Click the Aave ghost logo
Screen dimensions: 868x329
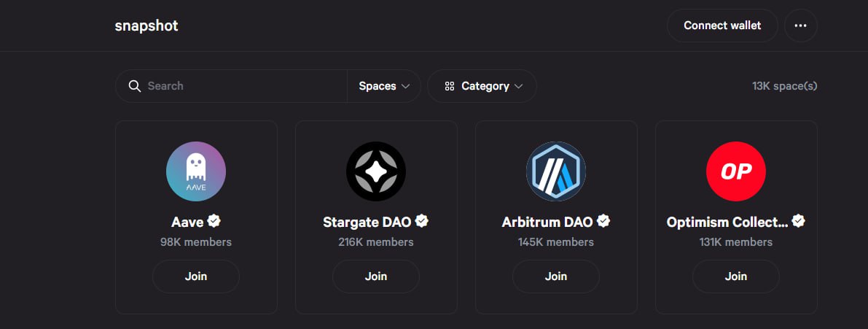pos(196,171)
